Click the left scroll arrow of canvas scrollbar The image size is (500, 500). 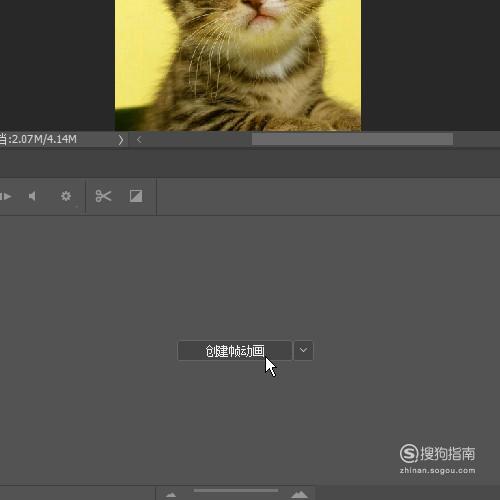pos(139,140)
